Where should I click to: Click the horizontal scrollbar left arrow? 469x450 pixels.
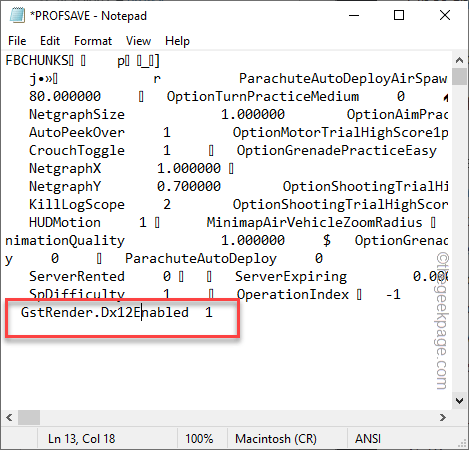point(9,417)
